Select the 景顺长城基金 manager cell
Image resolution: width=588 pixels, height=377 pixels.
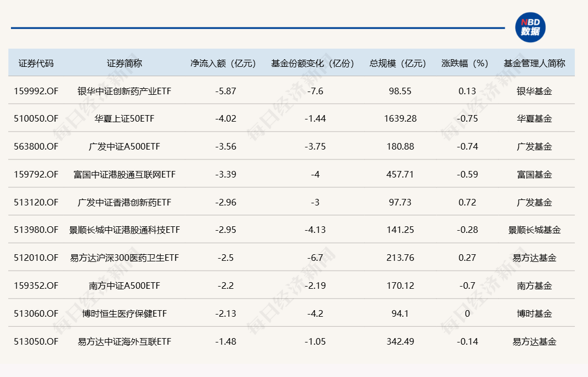click(534, 230)
